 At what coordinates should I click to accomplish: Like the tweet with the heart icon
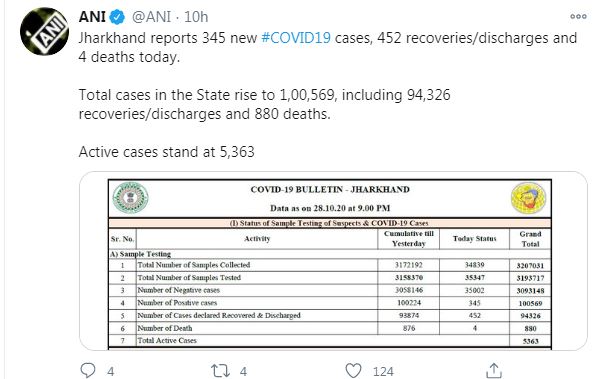tap(353, 371)
